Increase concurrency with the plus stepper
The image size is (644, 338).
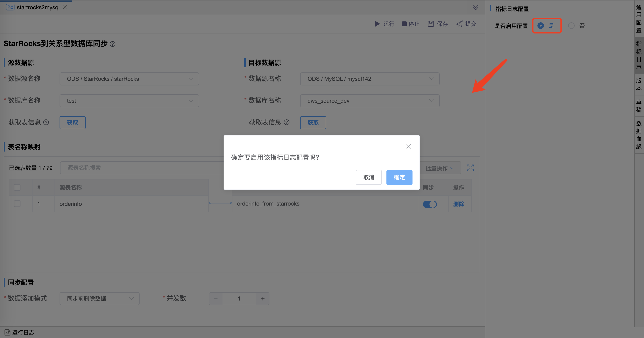(262, 298)
